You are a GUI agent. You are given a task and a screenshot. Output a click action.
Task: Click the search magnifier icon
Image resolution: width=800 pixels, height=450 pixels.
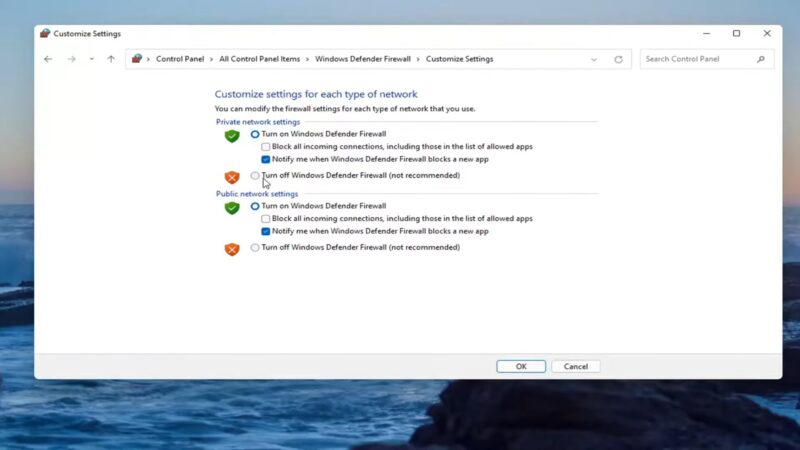[x=761, y=59]
